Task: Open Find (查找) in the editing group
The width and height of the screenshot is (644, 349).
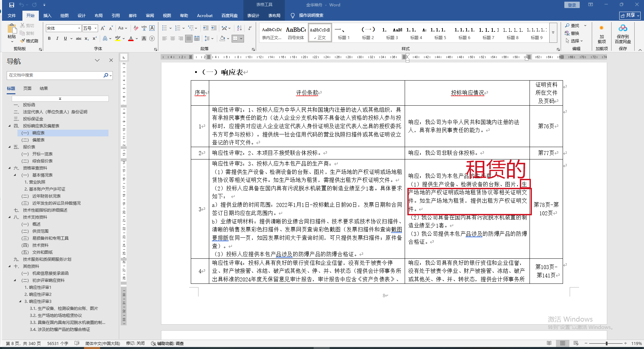Action: [x=572, y=25]
